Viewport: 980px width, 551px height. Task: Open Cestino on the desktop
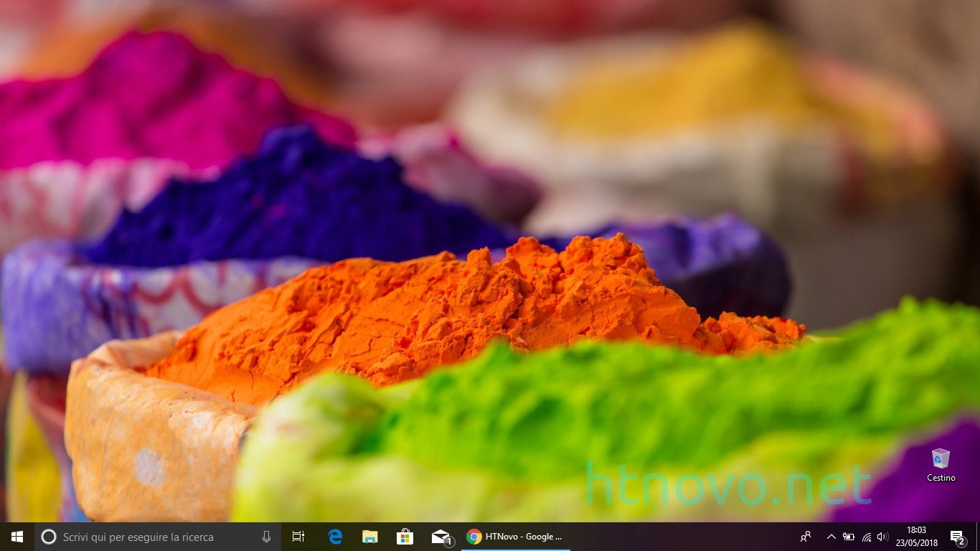(x=940, y=457)
